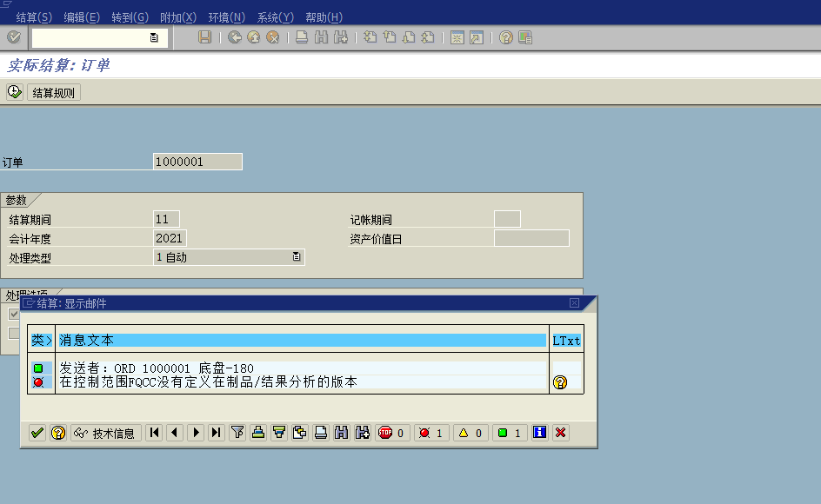821x504 pixels.
Task: Click the Print icon in top toolbar
Action: tap(302, 37)
